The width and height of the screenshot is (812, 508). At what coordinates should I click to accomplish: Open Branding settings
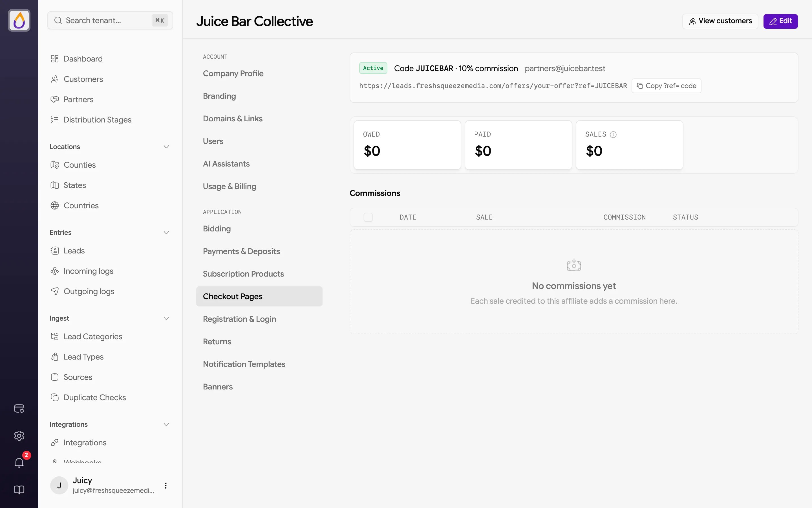click(x=259, y=96)
